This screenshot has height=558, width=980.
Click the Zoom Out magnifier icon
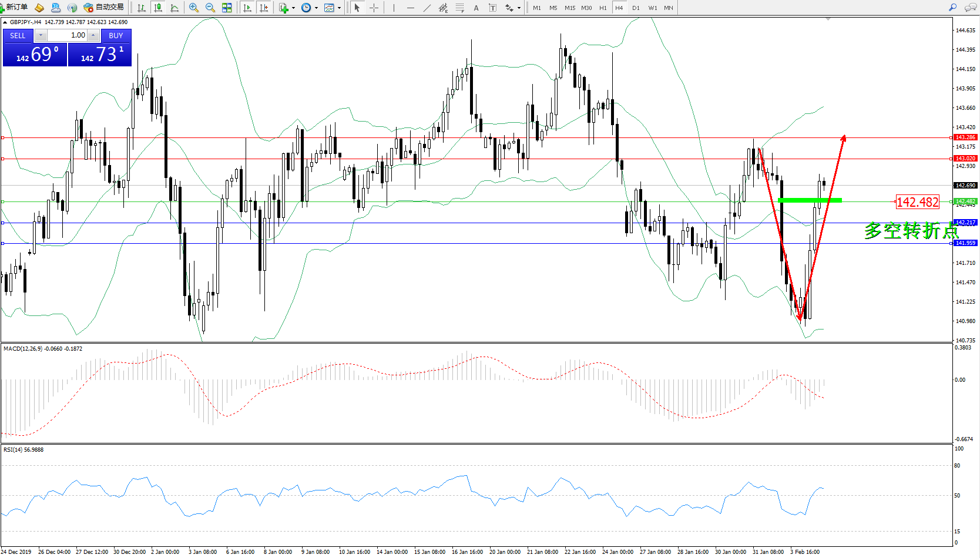(x=210, y=8)
